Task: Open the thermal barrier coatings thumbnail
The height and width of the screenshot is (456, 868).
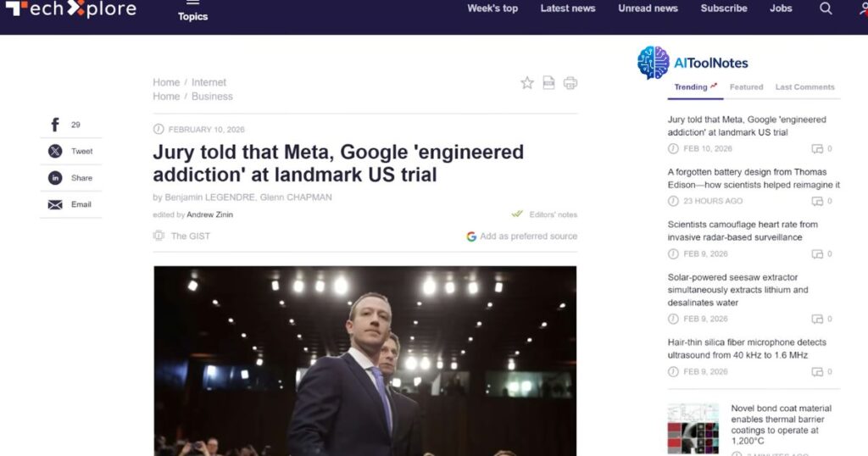Action: pyautogui.click(x=693, y=428)
